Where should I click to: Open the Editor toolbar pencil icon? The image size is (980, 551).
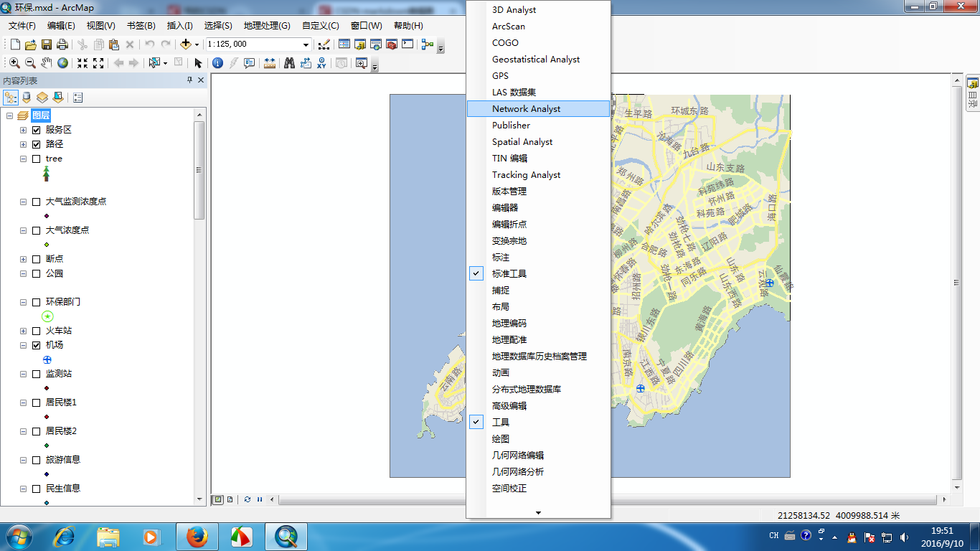[x=324, y=44]
